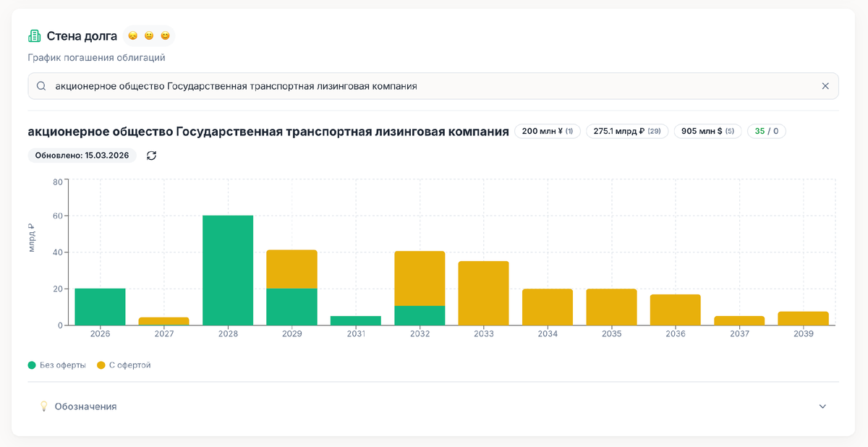
Task: Click the neutral face emoji rating
Action: [149, 35]
